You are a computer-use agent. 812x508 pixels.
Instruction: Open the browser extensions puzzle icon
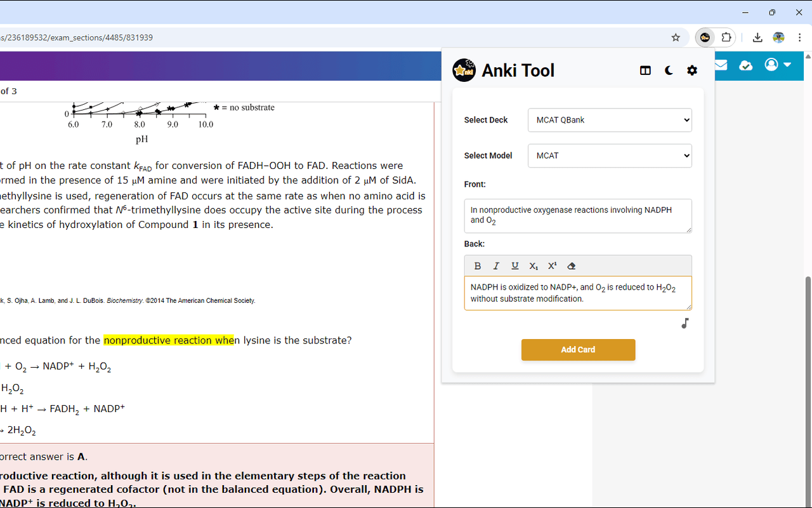pyautogui.click(x=726, y=37)
